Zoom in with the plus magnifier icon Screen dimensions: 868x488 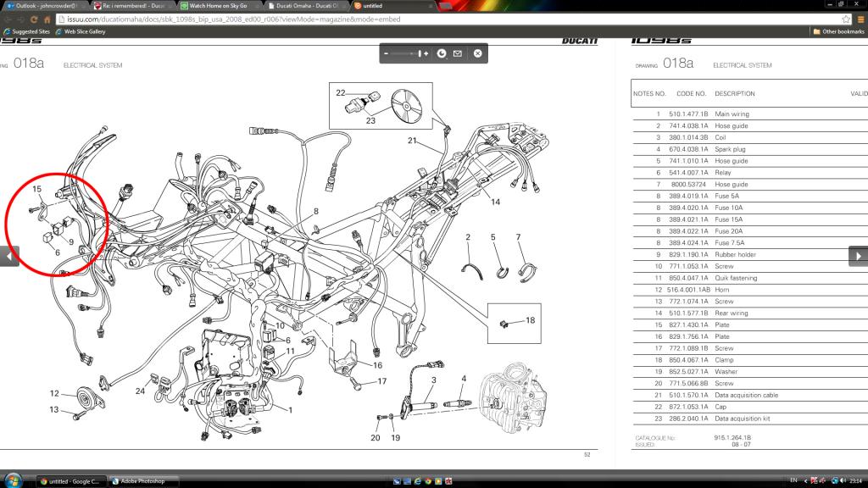click(x=426, y=53)
